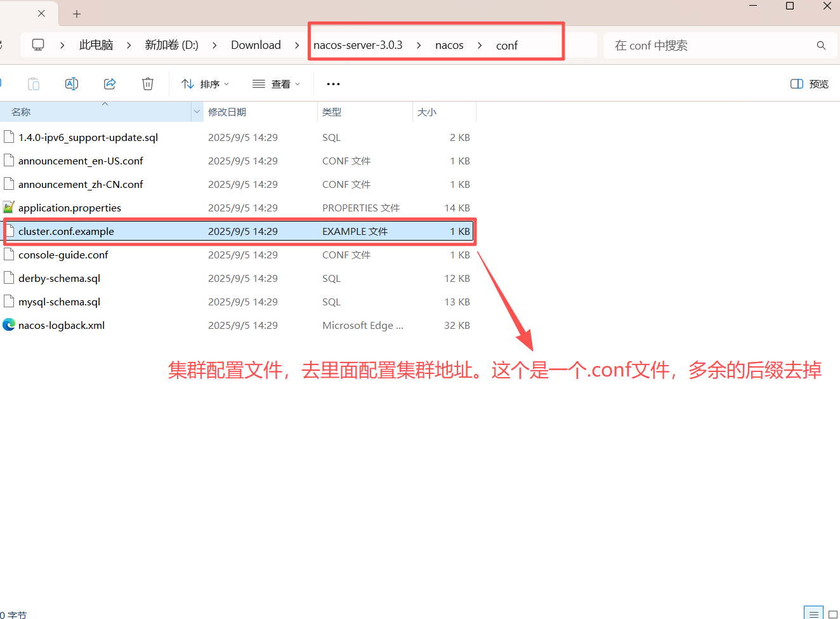Click the Microsoft Edge ... type cell
This screenshot has height=619, width=840.
363,325
